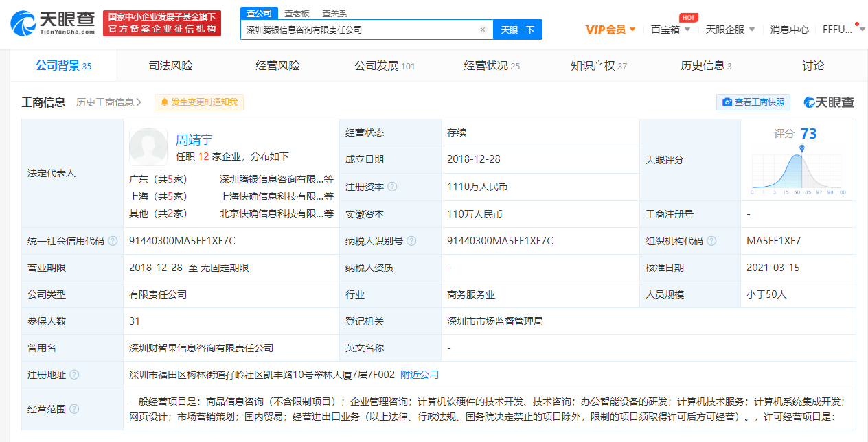Screen dimensions: 868x442
Task: Click the 组织机构代码 value MA5FF1XF7
Action: pos(774,241)
